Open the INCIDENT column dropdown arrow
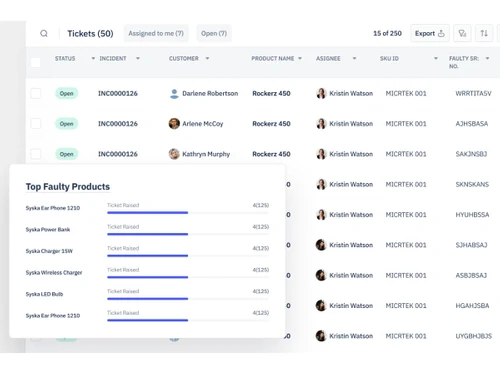The height and width of the screenshot is (375, 500). point(138,58)
